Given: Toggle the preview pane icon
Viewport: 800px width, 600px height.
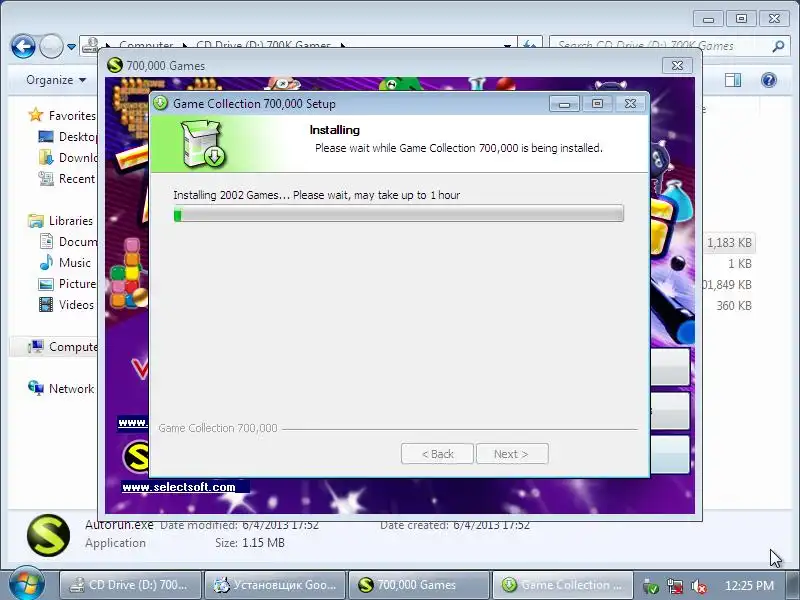Looking at the screenshot, I should (x=733, y=80).
